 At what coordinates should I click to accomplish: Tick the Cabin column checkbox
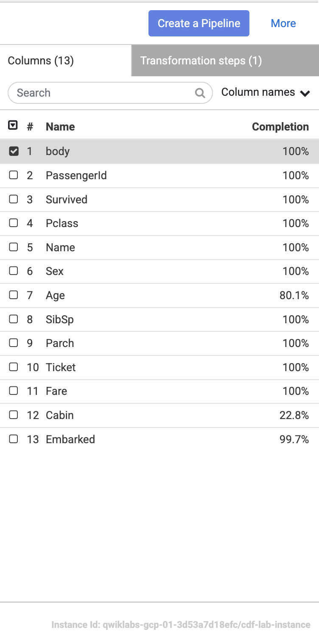[x=14, y=415]
